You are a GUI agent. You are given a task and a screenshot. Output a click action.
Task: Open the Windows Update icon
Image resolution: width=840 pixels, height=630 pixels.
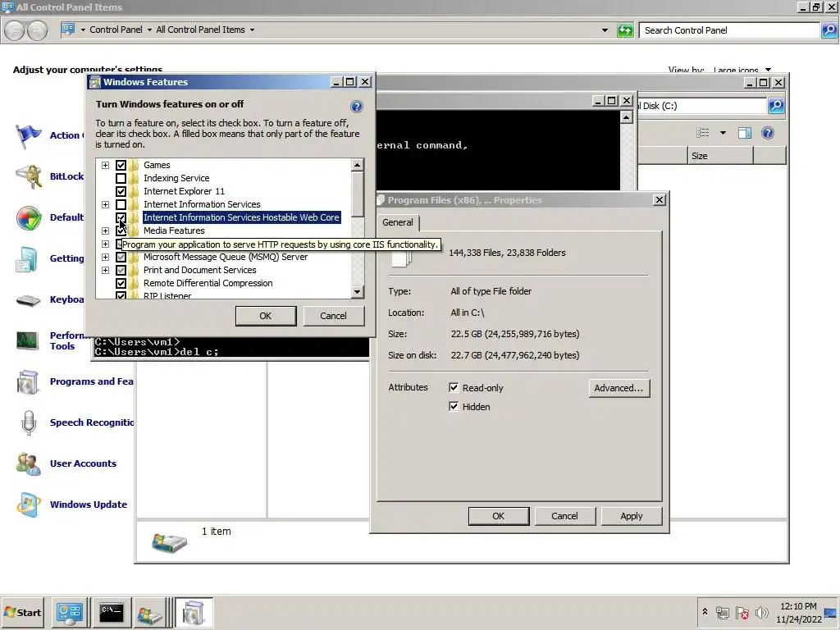[29, 504]
